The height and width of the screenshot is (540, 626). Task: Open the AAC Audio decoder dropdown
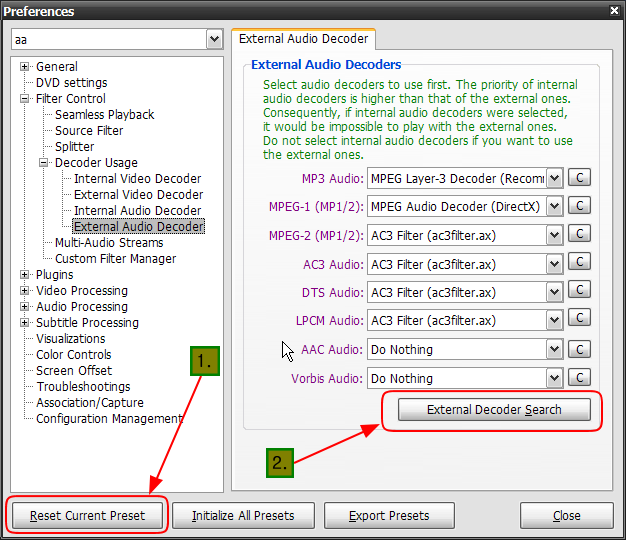[x=555, y=350]
